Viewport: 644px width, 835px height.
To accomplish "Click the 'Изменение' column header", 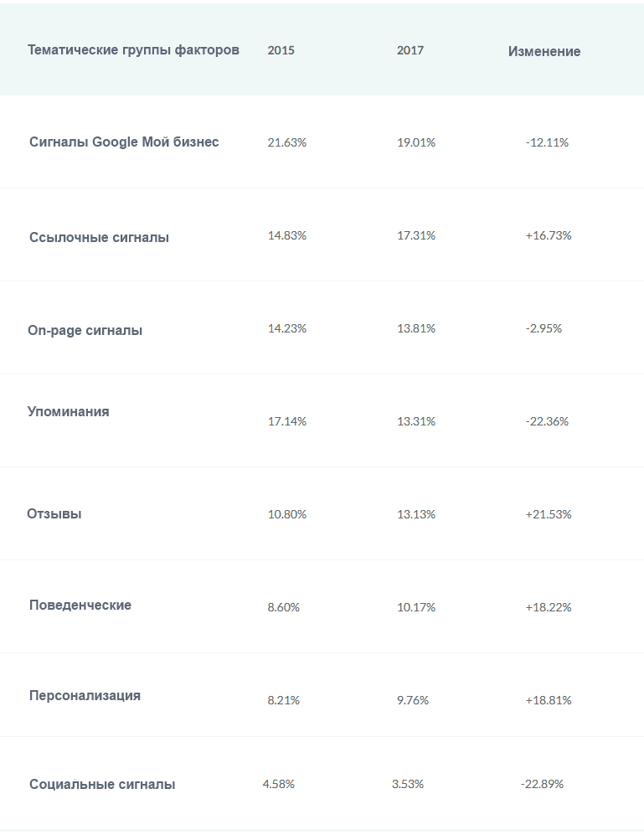I will [544, 52].
